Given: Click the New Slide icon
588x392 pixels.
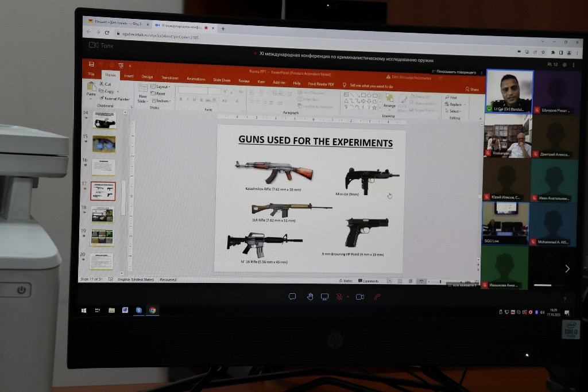Looking at the screenshot, I should (x=143, y=88).
